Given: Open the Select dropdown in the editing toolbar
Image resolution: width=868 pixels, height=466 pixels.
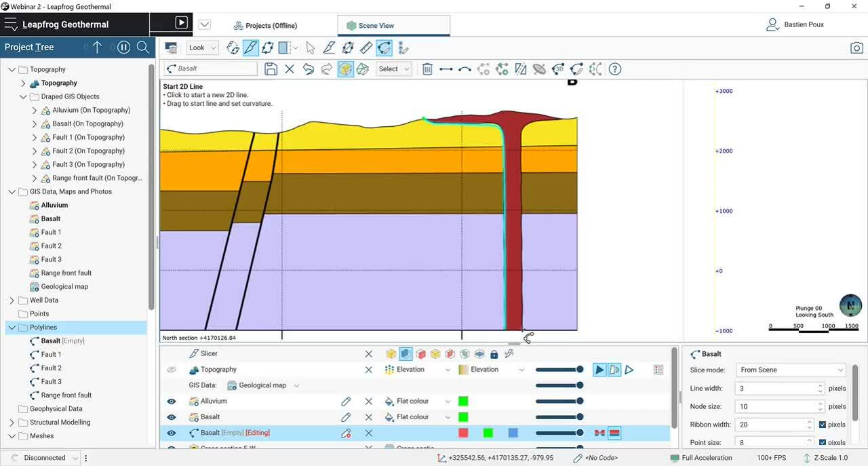Looking at the screenshot, I should click(394, 69).
